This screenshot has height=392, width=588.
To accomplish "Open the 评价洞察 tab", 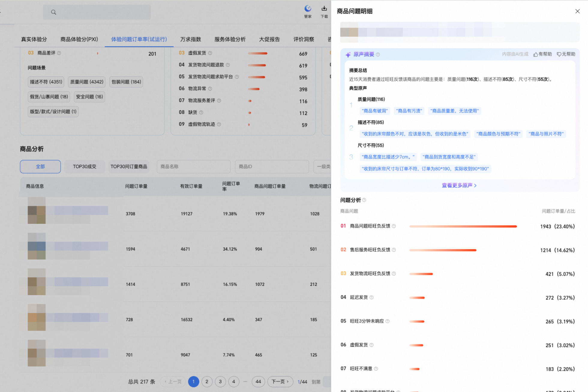I will 304,39.
